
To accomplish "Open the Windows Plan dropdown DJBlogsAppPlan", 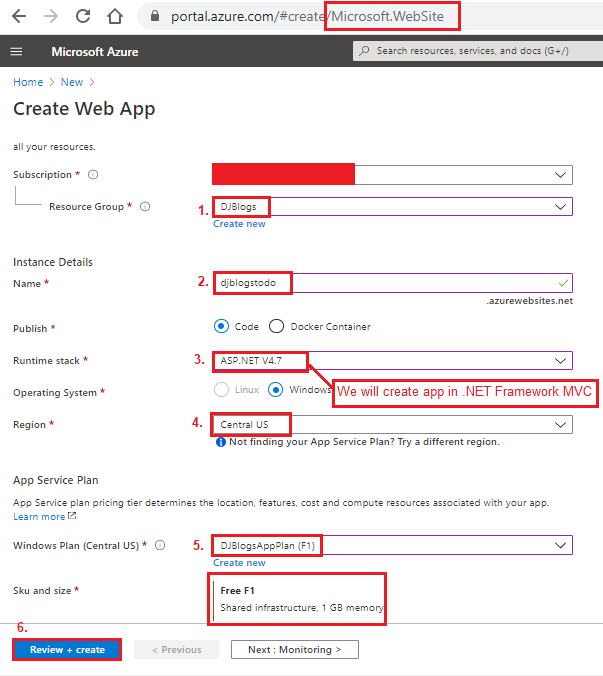I will [392, 545].
